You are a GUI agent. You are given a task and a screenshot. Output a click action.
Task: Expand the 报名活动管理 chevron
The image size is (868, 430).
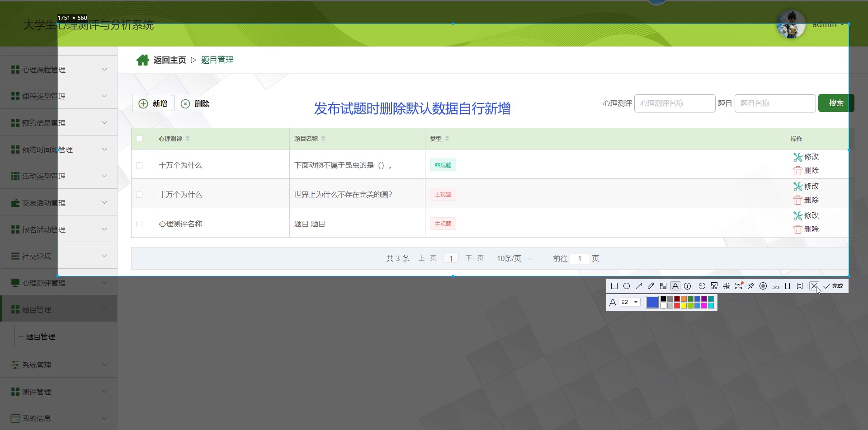[x=104, y=229]
